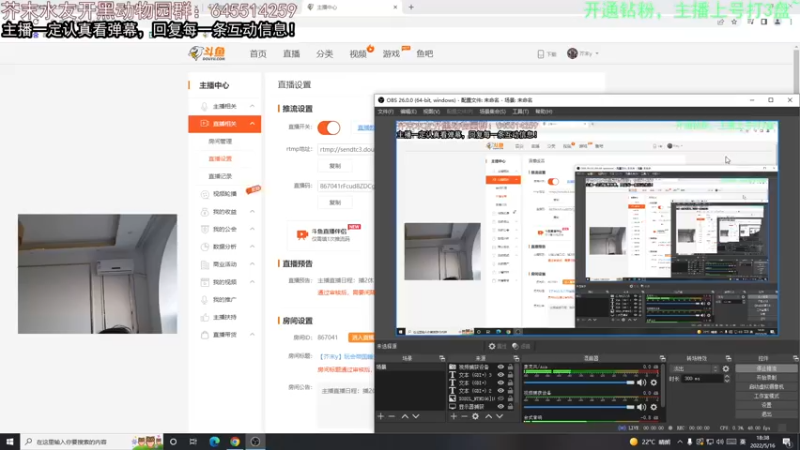Open Task View on taskbar

(x=193, y=441)
